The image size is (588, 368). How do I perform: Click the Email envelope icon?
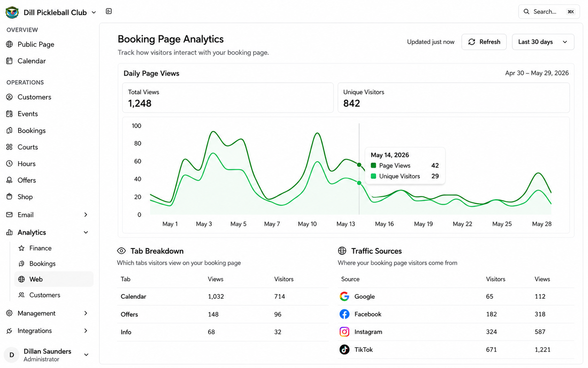click(10, 214)
